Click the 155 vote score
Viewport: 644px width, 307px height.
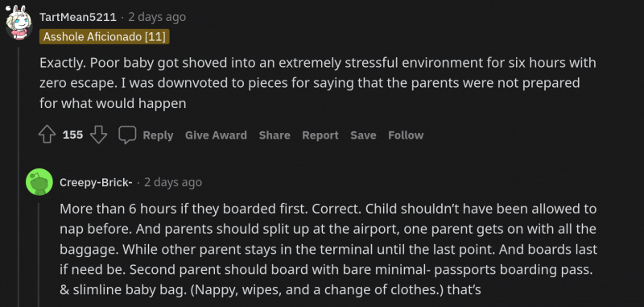72,135
